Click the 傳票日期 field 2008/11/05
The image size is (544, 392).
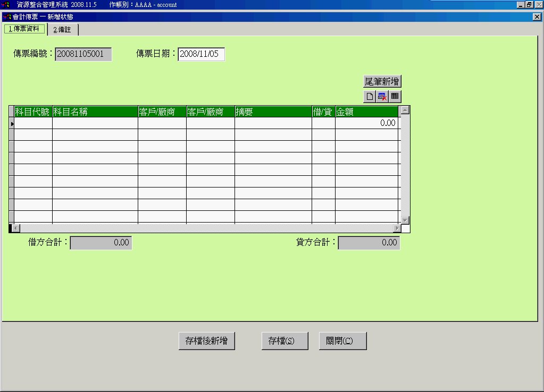point(201,54)
